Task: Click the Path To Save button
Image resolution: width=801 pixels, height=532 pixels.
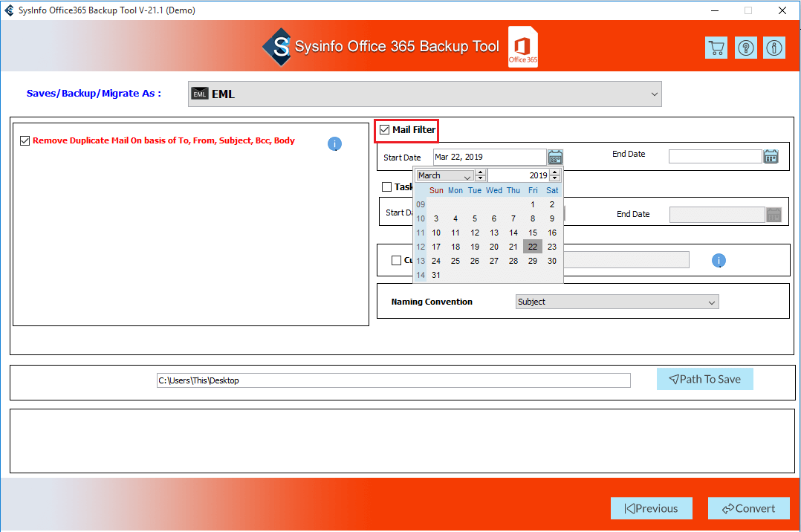Action: coord(704,379)
